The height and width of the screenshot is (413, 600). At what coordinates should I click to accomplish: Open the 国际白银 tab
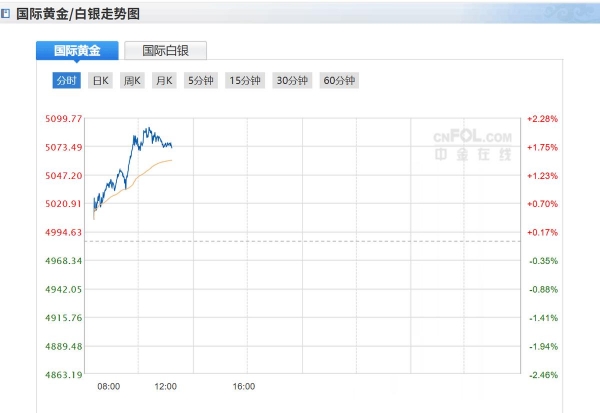pyautogui.click(x=165, y=50)
